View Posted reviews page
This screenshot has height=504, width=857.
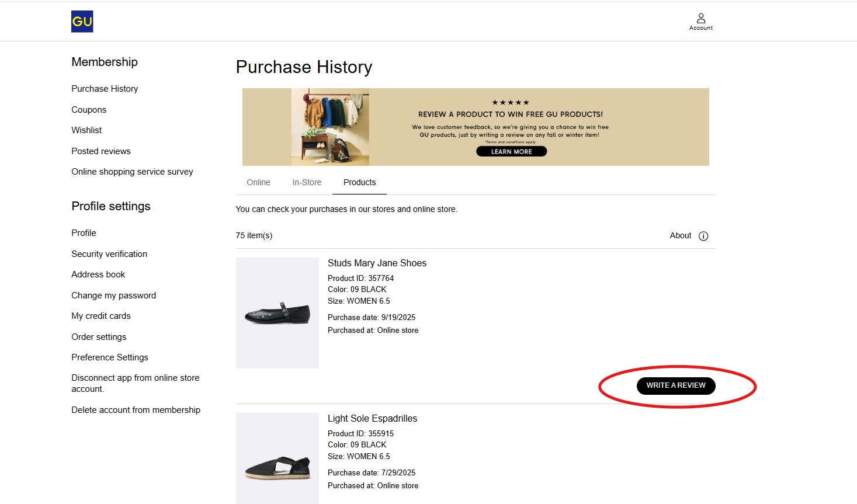pyautogui.click(x=101, y=151)
